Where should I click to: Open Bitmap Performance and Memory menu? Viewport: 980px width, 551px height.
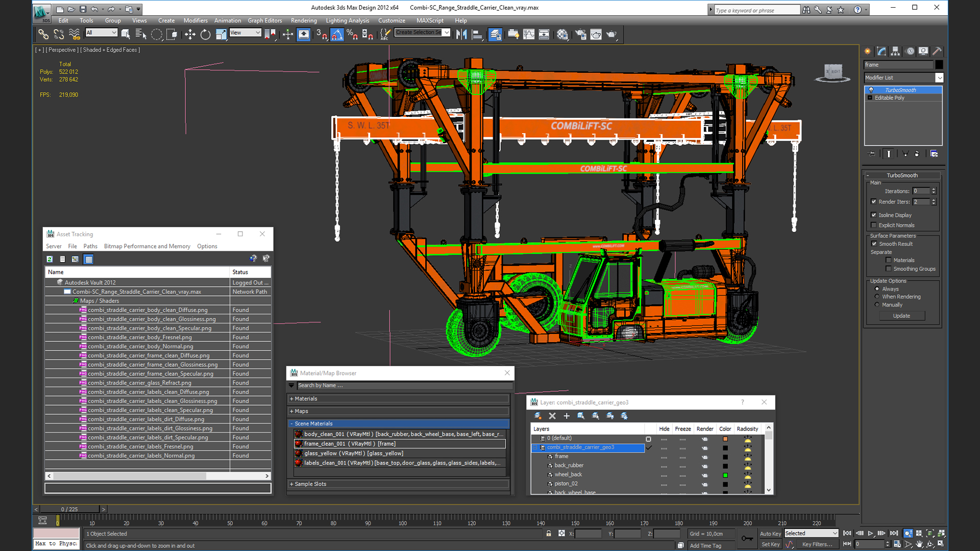point(147,246)
